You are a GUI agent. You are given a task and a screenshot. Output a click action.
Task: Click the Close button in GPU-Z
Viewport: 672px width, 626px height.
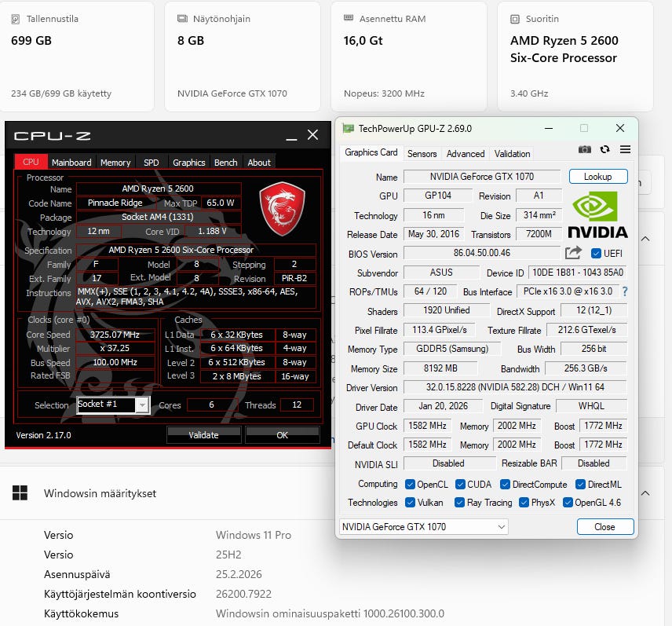click(605, 526)
